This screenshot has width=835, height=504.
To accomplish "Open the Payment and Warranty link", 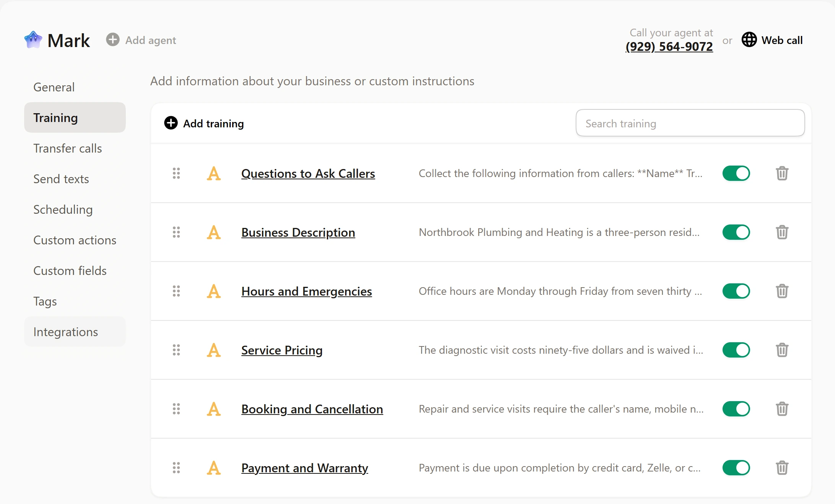I will click(304, 468).
